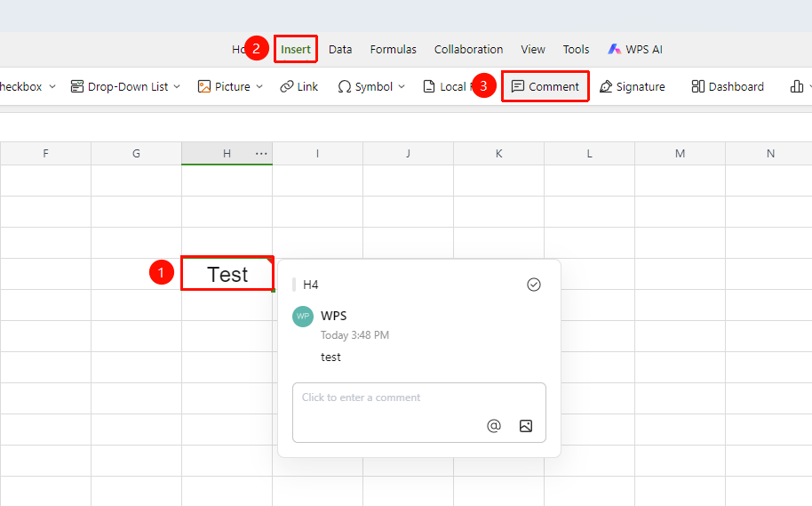The height and width of the screenshot is (506, 812).
Task: Click the chart icon on the toolbar
Action: (x=797, y=86)
